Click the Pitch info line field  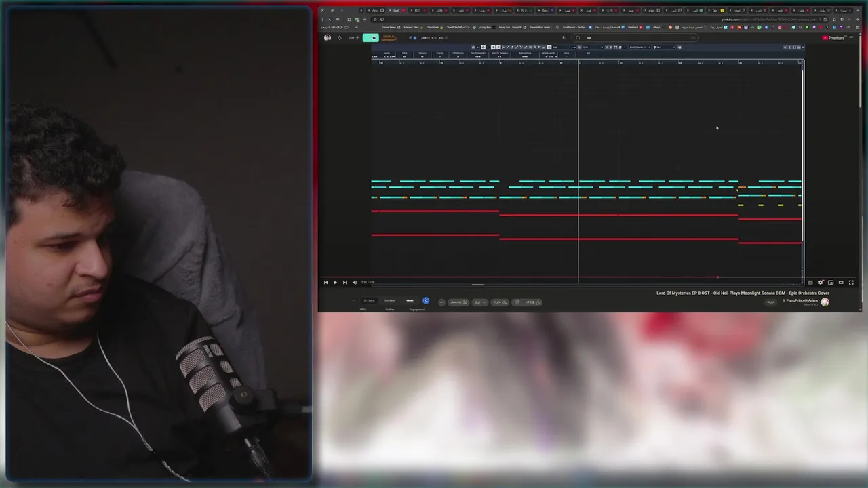click(405, 54)
